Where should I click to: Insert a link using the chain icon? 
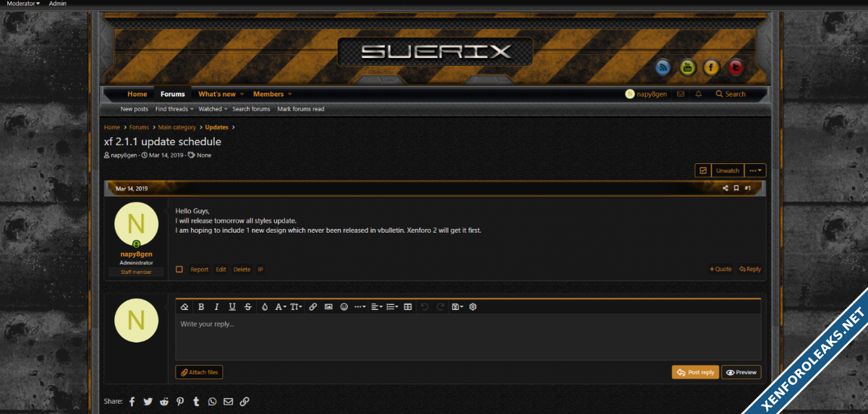point(313,307)
